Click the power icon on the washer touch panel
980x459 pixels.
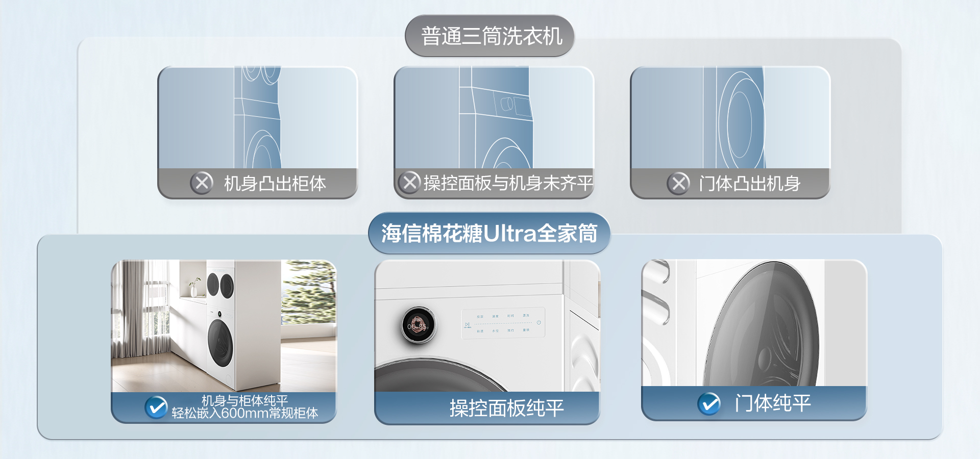(538, 322)
